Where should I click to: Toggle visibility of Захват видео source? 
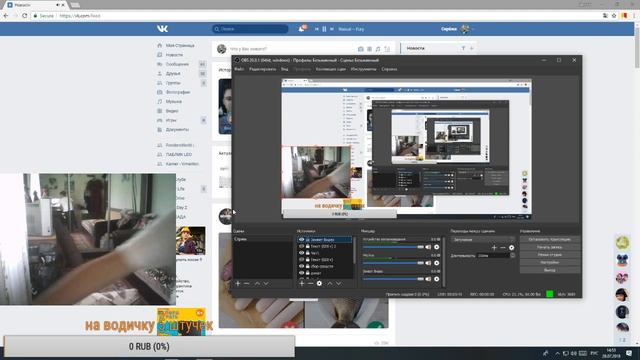click(x=302, y=240)
